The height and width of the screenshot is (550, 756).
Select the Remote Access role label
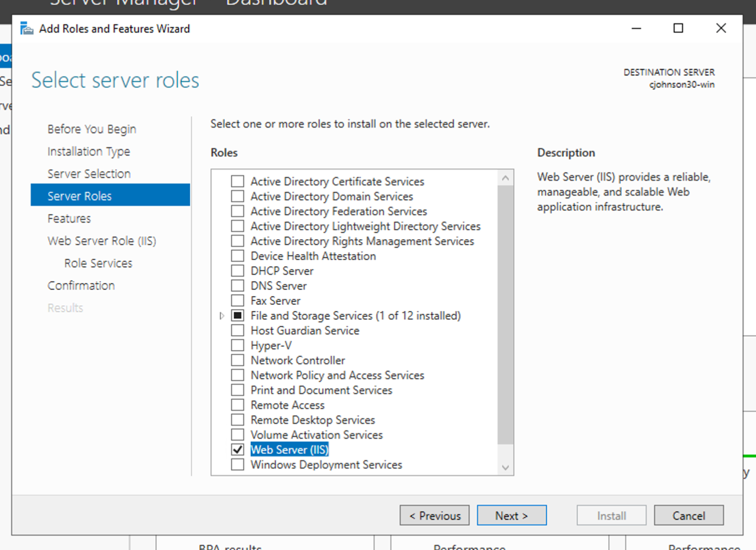tap(287, 405)
